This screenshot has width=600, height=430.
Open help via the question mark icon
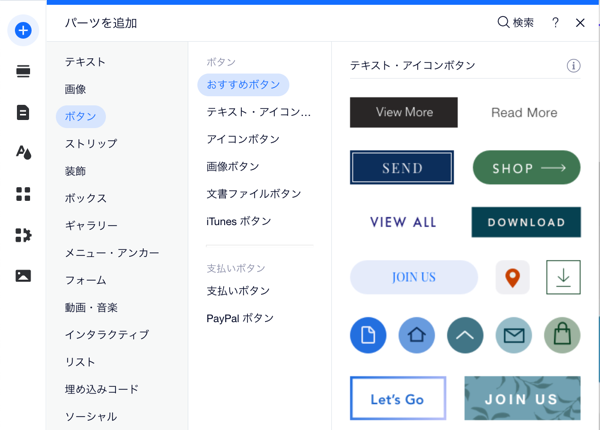point(555,23)
